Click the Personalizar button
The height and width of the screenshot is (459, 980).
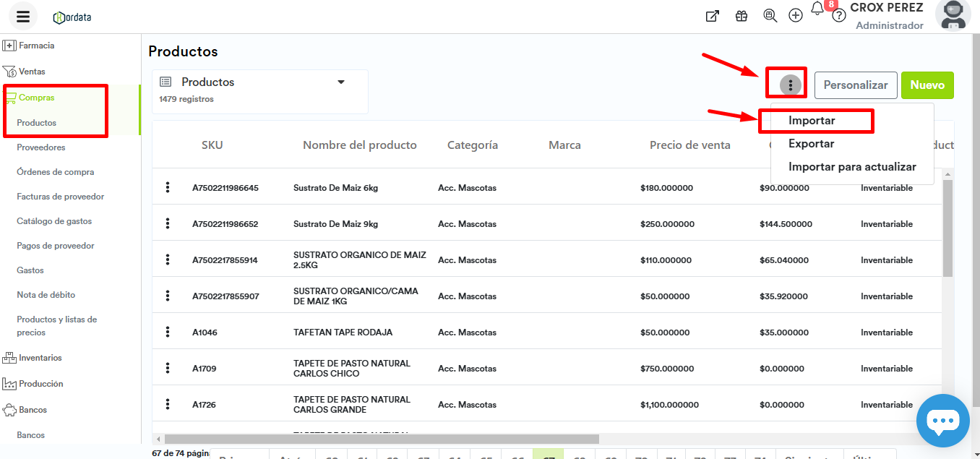[856, 85]
